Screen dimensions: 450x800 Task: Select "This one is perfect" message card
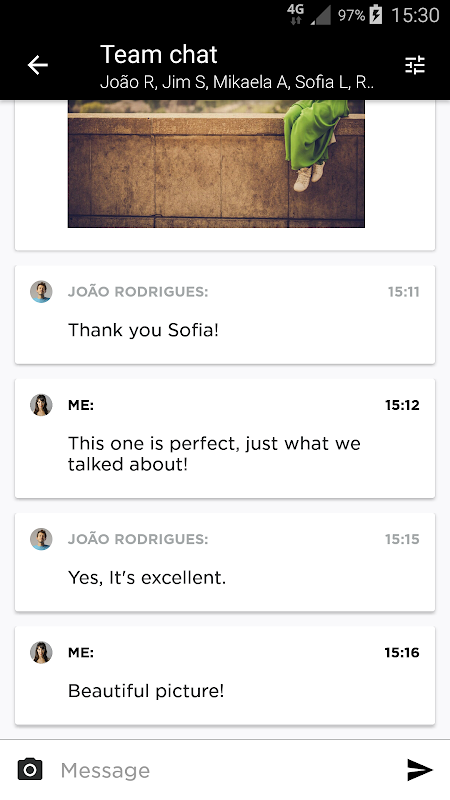click(x=225, y=438)
